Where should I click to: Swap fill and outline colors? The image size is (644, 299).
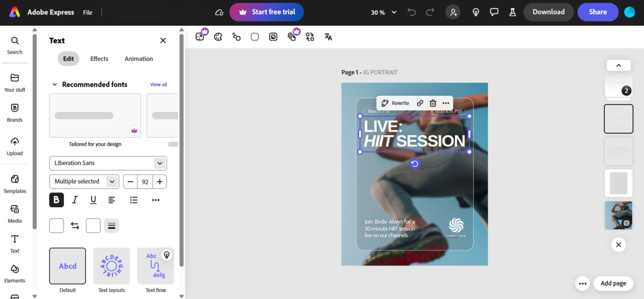pyautogui.click(x=75, y=226)
